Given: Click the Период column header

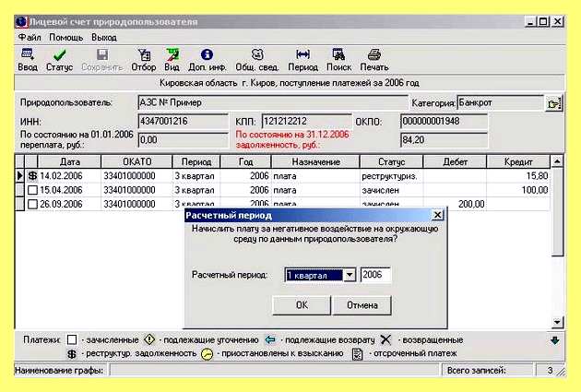Looking at the screenshot, I should tap(196, 162).
